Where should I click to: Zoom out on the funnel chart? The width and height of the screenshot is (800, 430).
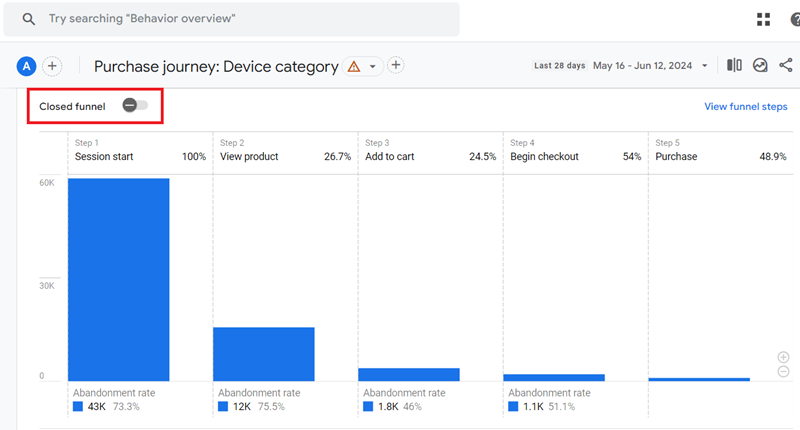click(x=783, y=372)
